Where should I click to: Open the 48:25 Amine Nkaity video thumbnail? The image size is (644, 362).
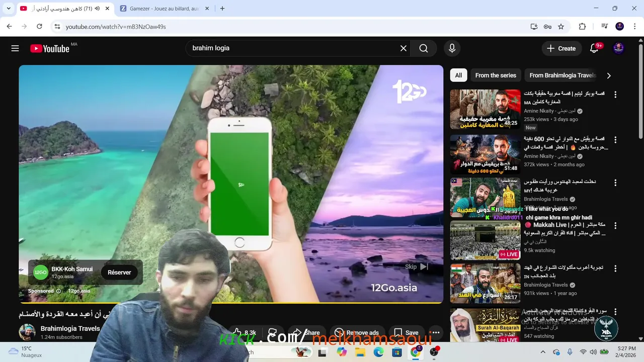click(485, 109)
